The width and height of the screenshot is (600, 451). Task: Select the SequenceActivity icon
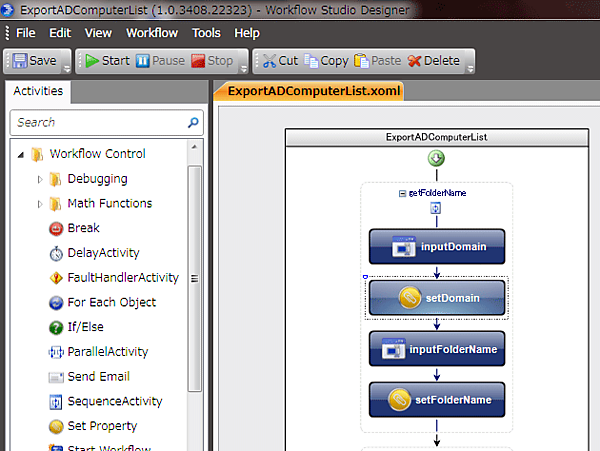click(x=56, y=402)
